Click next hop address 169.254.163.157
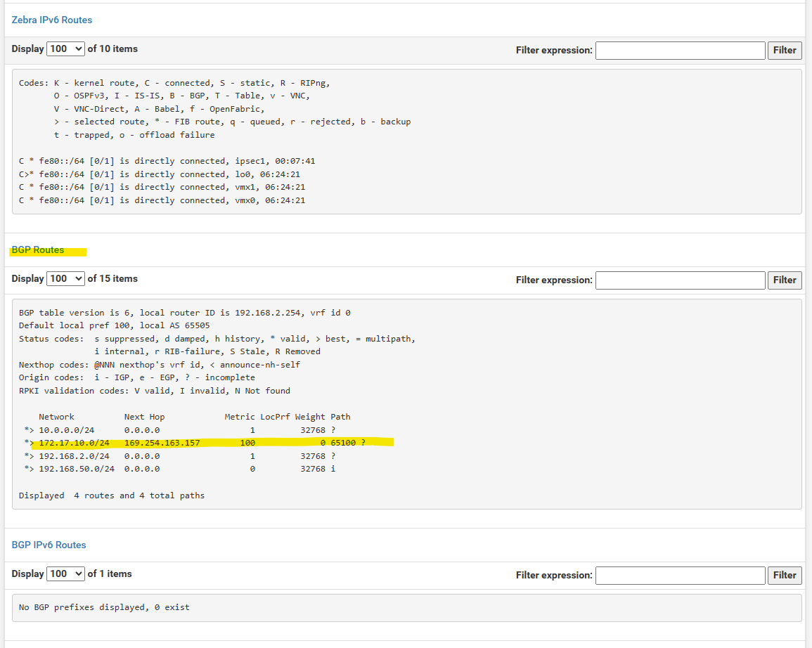 coord(162,443)
